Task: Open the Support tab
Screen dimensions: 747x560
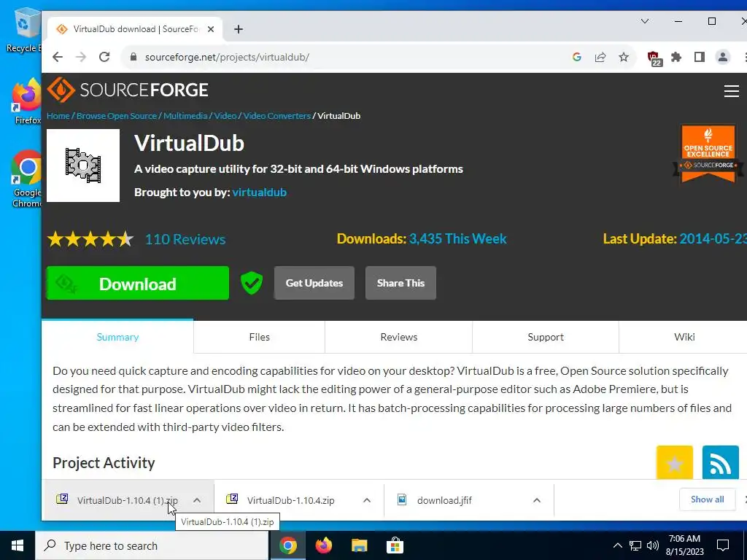Action: point(546,337)
